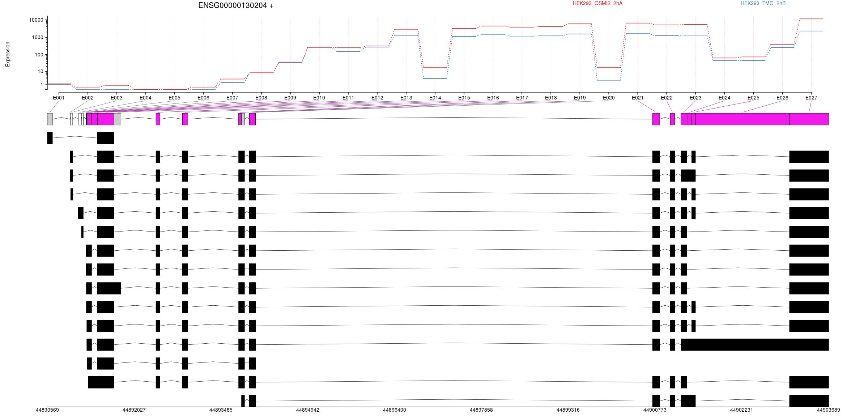Click genomic coordinate 44894942
The height and width of the screenshot is (416, 868).
(308, 410)
